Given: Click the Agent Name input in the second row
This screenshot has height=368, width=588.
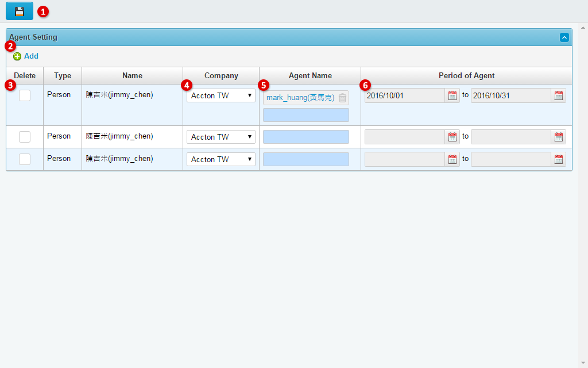Looking at the screenshot, I should [x=305, y=136].
